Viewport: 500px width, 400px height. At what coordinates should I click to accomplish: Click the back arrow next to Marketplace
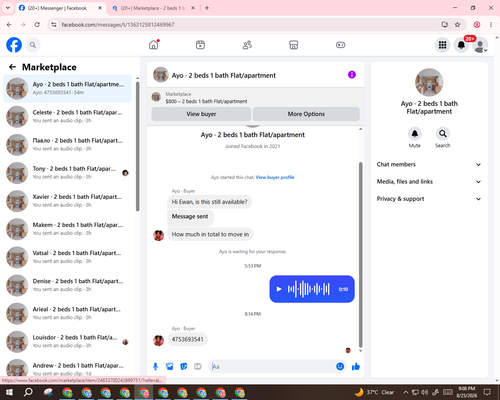(12, 67)
